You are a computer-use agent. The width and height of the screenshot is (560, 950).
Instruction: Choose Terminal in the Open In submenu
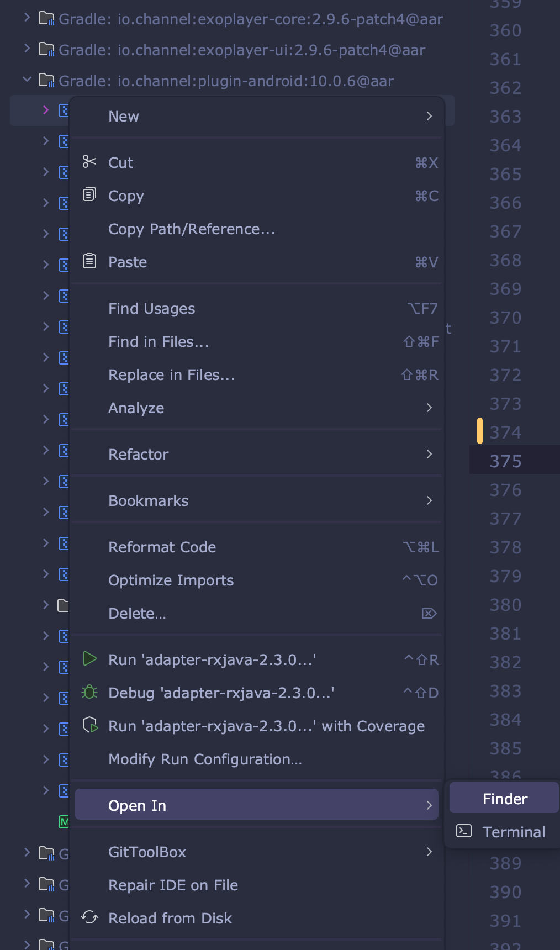(x=504, y=832)
